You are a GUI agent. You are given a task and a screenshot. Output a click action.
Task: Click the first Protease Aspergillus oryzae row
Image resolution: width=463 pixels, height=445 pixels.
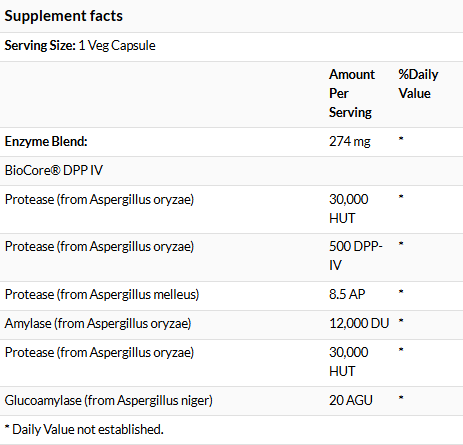click(x=231, y=209)
